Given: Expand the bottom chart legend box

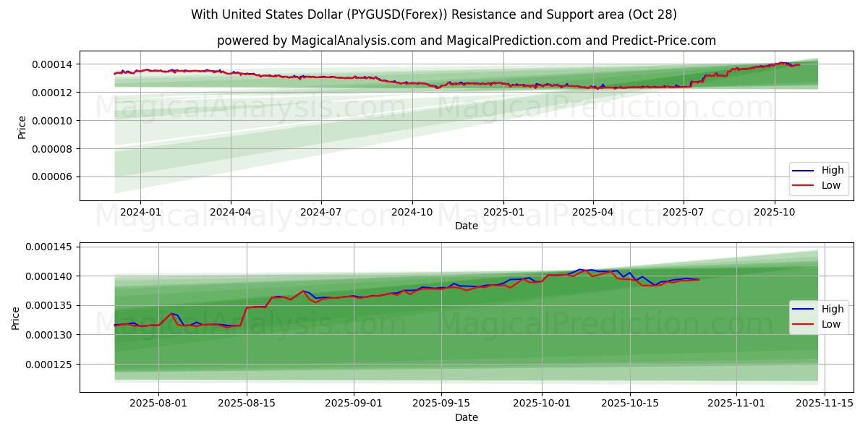Looking at the screenshot, I should click(820, 316).
